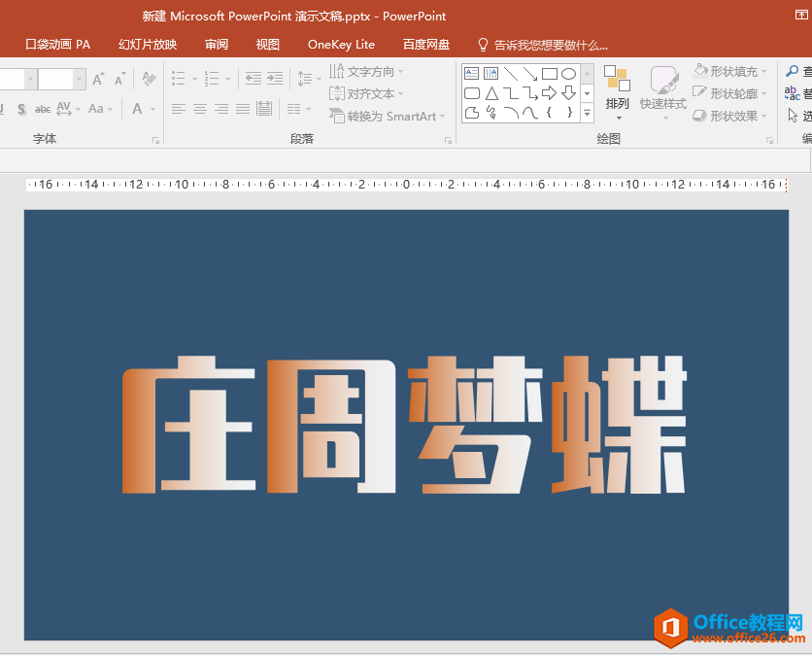The height and width of the screenshot is (655, 812).
Task: Click the increase font size icon
Action: [x=98, y=79]
